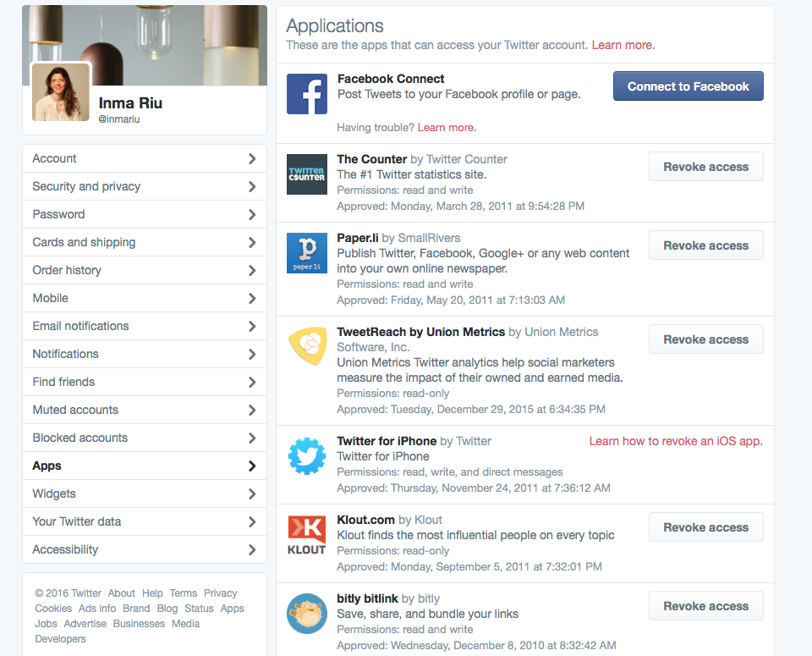812x656 pixels.
Task: Click the Help footer link
Action: [152, 593]
